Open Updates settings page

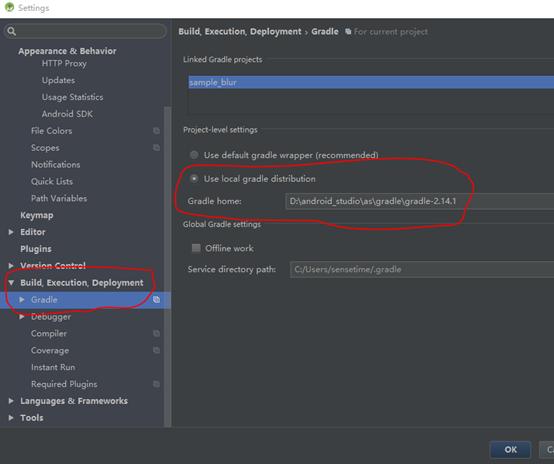point(58,80)
